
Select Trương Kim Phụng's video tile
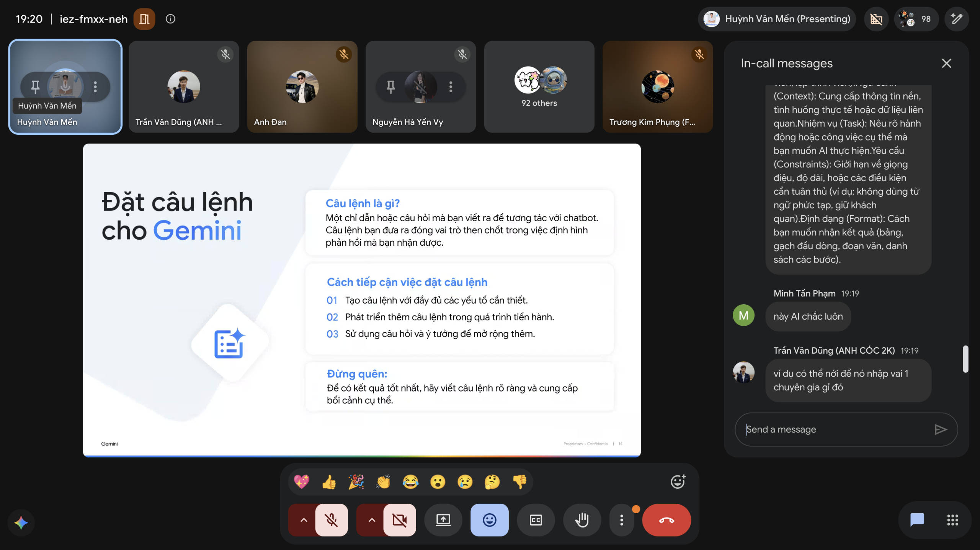tap(658, 87)
